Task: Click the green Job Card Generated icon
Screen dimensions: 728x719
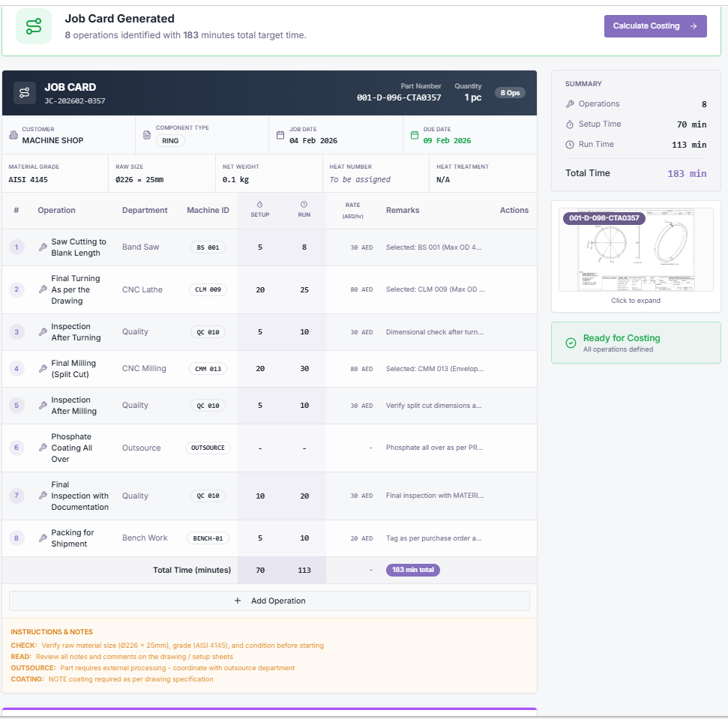Action: pos(34,27)
